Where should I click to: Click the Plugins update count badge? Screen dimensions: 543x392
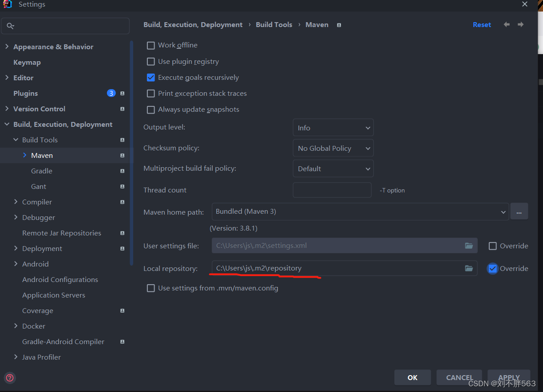[111, 93]
